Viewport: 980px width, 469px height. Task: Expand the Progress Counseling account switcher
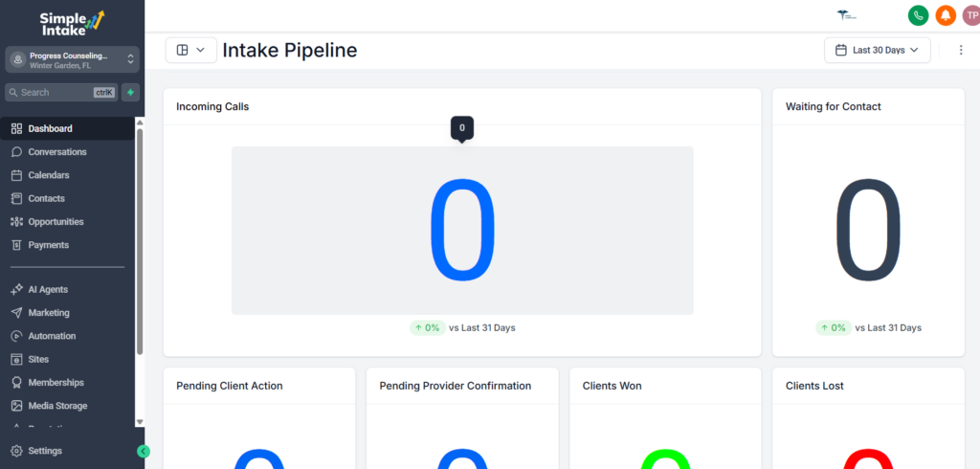coord(72,59)
